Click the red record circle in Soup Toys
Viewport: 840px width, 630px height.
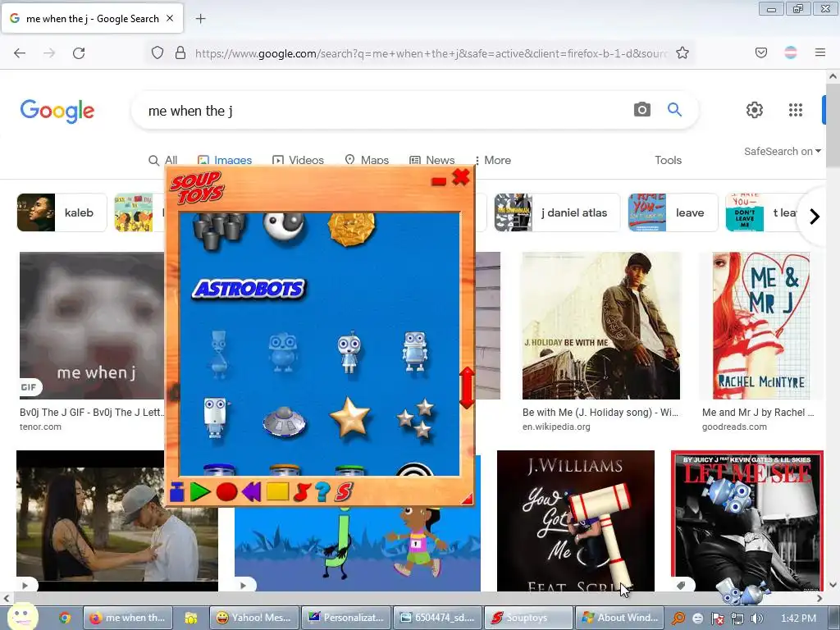click(x=226, y=492)
